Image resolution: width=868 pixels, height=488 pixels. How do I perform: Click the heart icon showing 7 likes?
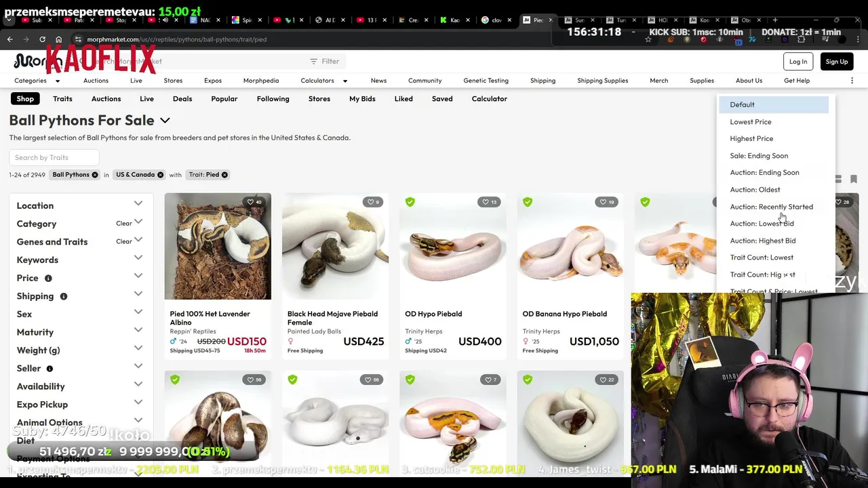pyautogui.click(x=487, y=380)
